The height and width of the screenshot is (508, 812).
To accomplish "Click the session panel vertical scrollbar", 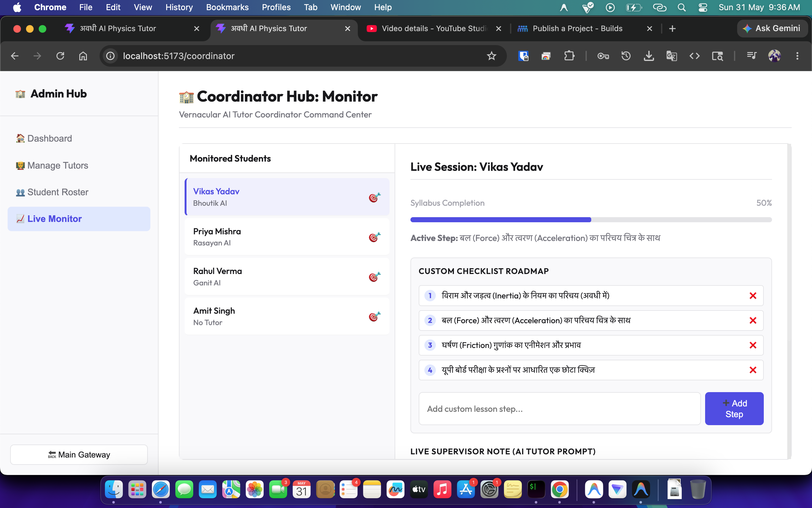I will point(789,301).
